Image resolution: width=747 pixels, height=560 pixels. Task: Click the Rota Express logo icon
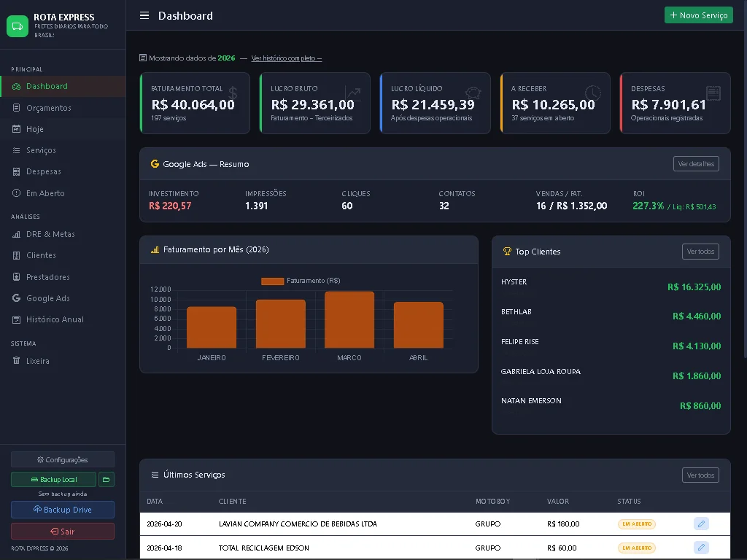18,25
